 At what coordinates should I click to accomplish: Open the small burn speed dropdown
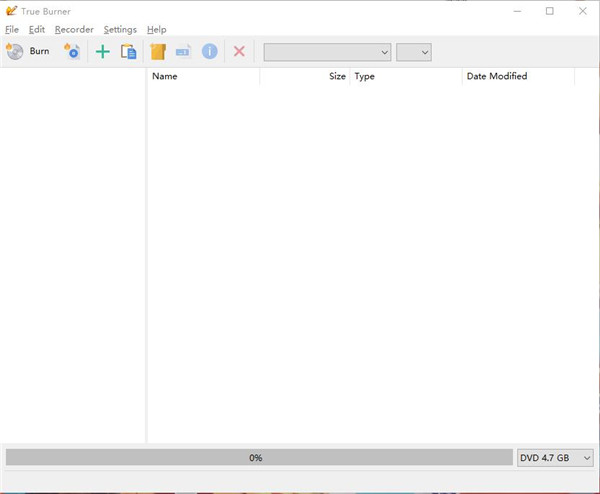pos(414,52)
